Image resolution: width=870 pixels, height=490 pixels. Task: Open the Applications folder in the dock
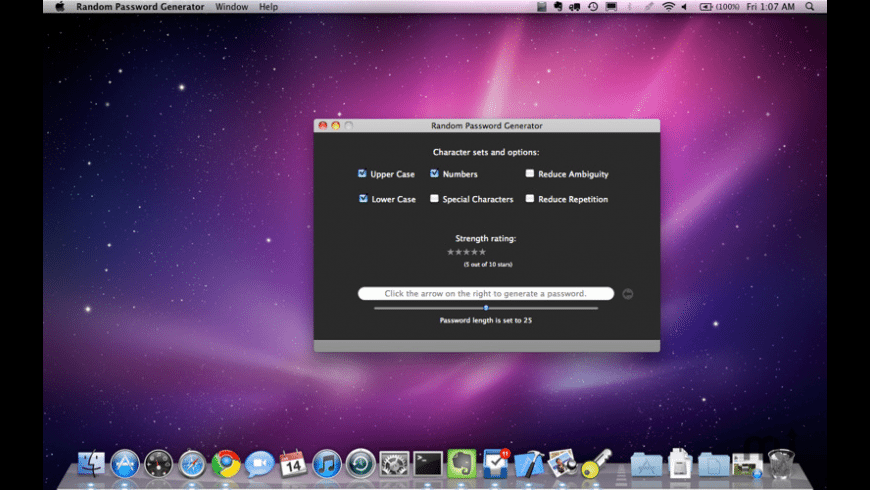pos(646,464)
